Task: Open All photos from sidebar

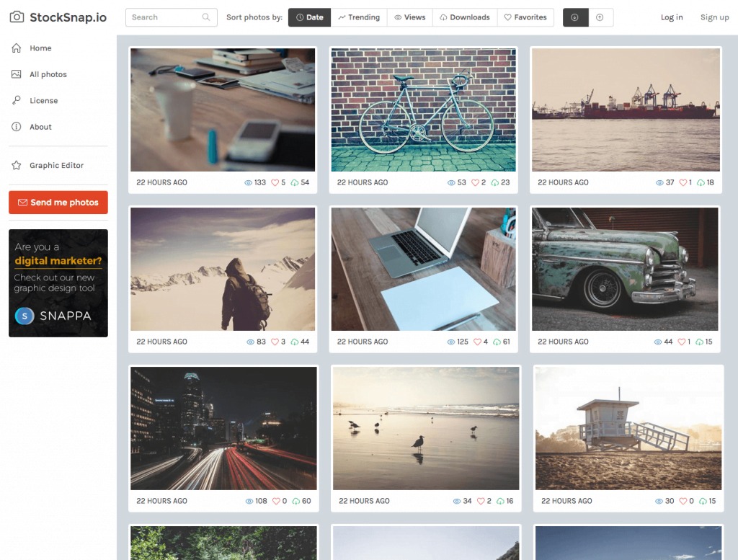Action: tap(48, 74)
